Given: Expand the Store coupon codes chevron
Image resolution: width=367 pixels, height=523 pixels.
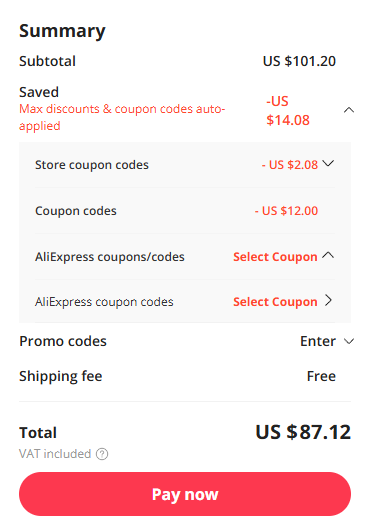Looking at the screenshot, I should [328, 163].
